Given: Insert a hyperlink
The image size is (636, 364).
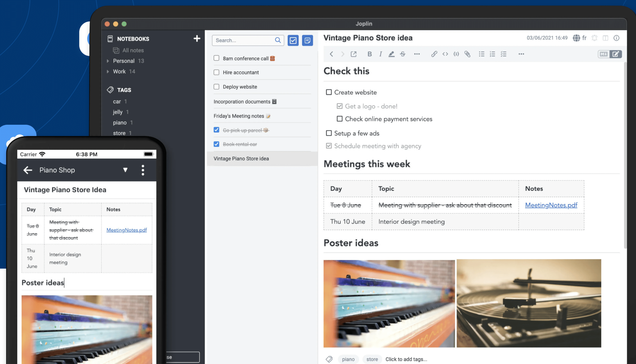Looking at the screenshot, I should point(434,54).
